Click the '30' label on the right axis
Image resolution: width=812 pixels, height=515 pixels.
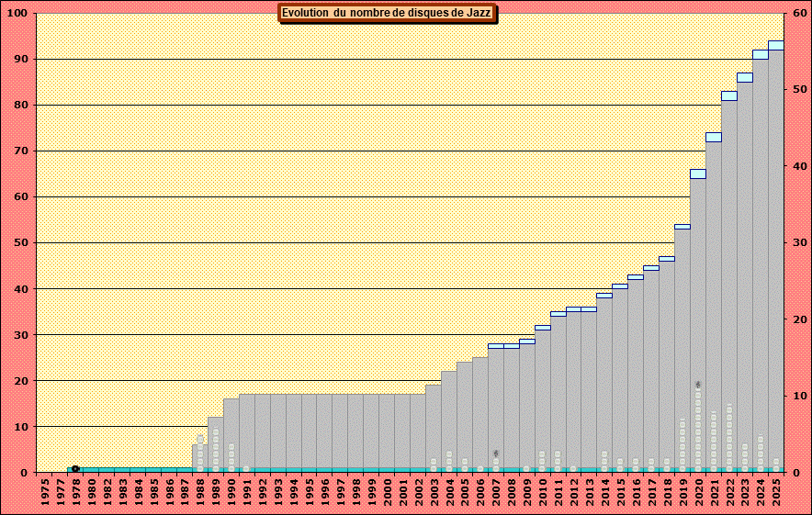point(800,242)
